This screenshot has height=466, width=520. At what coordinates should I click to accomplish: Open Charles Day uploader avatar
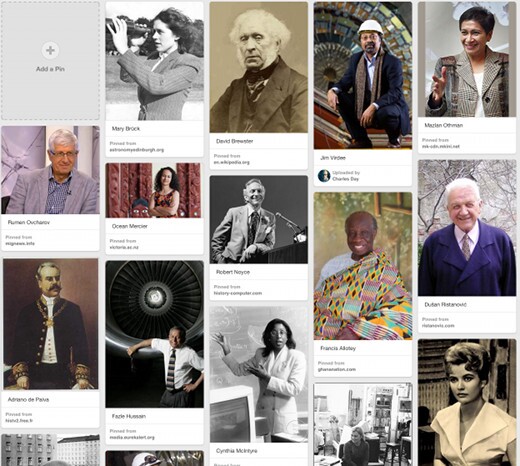click(x=324, y=176)
